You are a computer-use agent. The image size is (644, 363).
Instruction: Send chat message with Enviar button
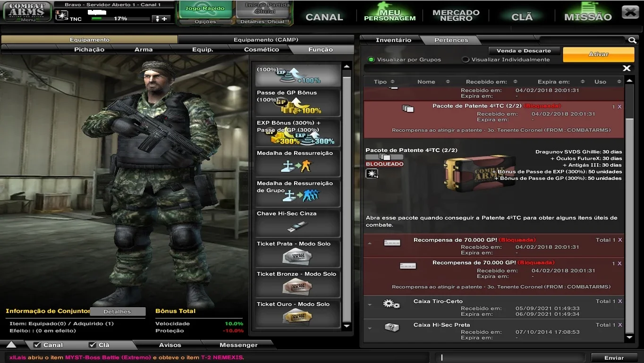(614, 358)
